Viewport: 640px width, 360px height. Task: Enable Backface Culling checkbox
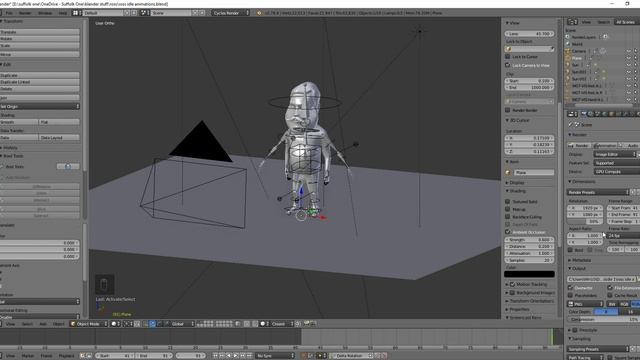508,217
